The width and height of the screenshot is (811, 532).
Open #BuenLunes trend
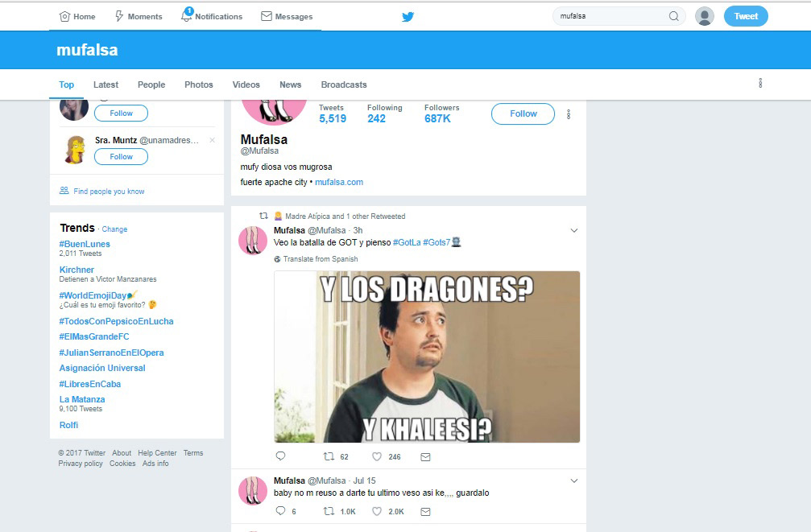coord(85,244)
